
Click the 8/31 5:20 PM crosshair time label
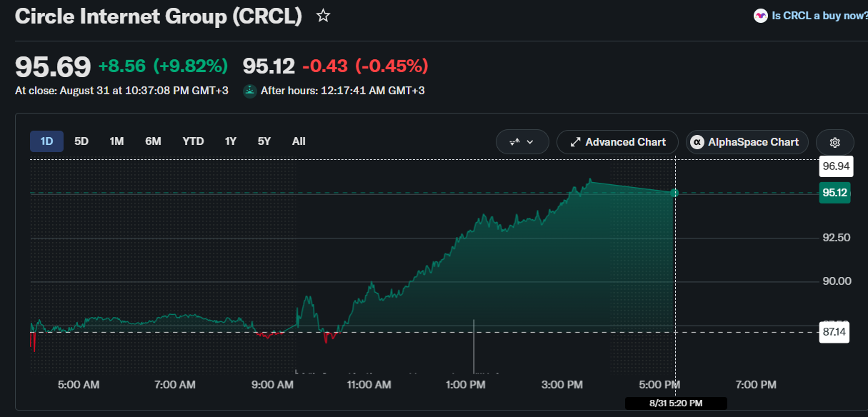point(676,403)
